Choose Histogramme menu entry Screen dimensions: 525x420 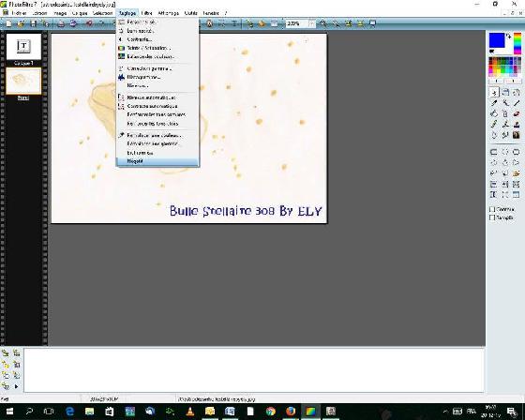coord(157,77)
